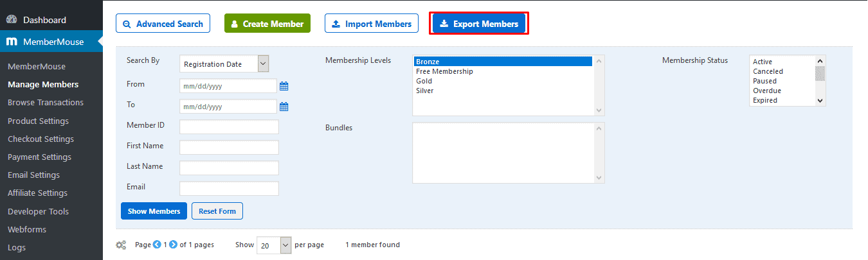Select Canceled in Membership Status list

(768, 71)
